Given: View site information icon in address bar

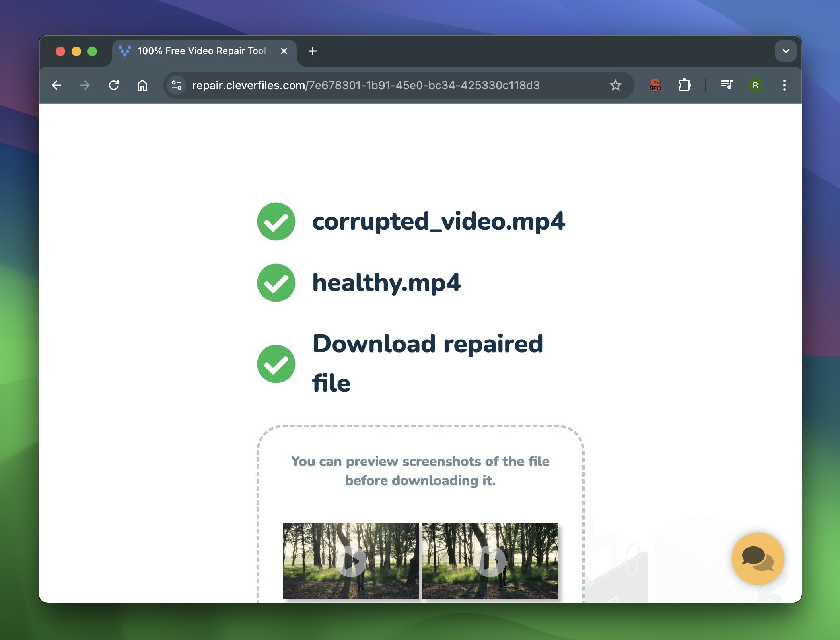Looking at the screenshot, I should [x=176, y=85].
